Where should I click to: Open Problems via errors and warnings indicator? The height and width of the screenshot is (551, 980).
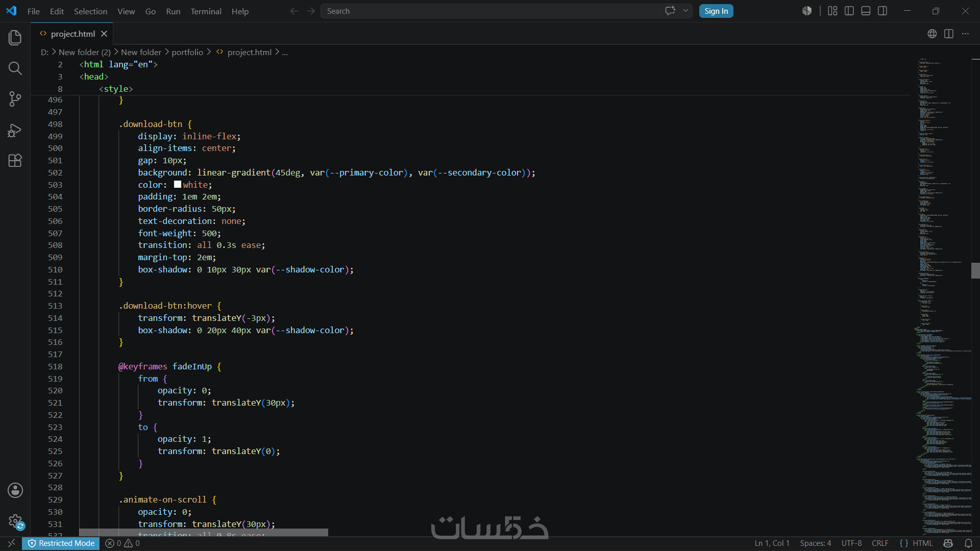tap(122, 543)
